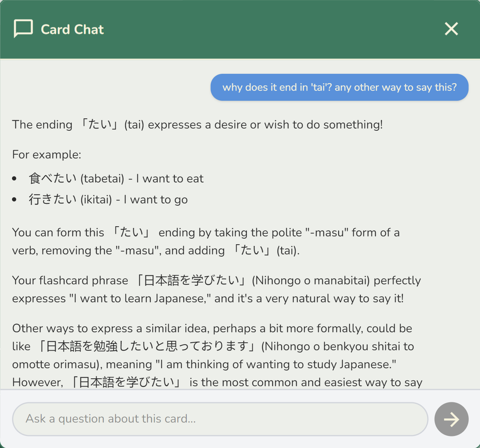Click the bullet dot before 行きたい
The height and width of the screenshot is (448, 480).
[x=14, y=200]
